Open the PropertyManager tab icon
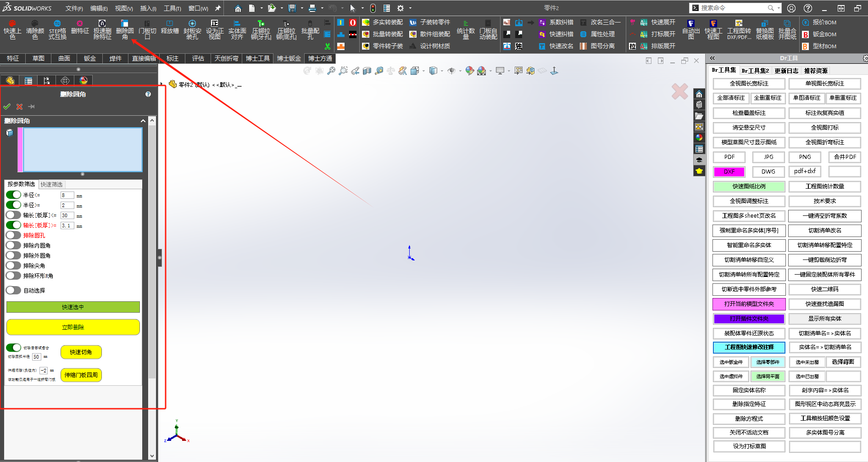868x462 pixels. [x=28, y=80]
